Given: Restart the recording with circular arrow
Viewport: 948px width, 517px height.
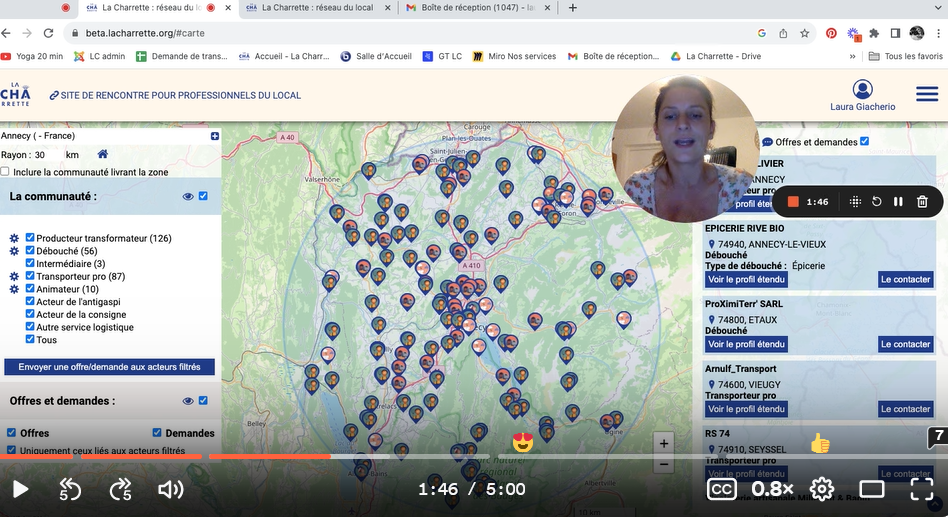Looking at the screenshot, I should pos(877,202).
